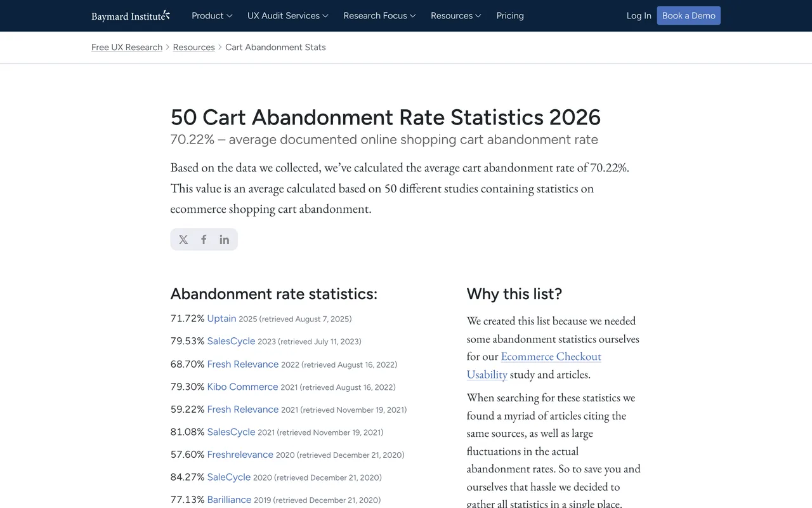This screenshot has height=508, width=812.
Task: Open the Barilliance 2019 source link
Action: click(229, 500)
